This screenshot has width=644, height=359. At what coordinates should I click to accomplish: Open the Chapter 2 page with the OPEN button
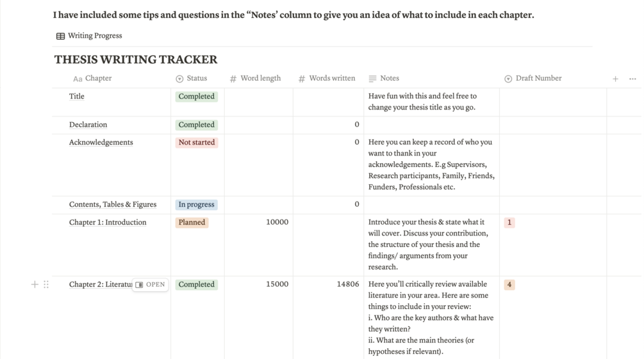pos(151,285)
